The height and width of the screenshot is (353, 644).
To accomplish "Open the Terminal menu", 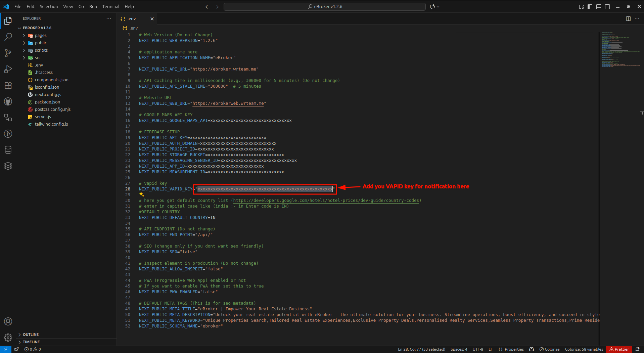I will (x=110, y=6).
